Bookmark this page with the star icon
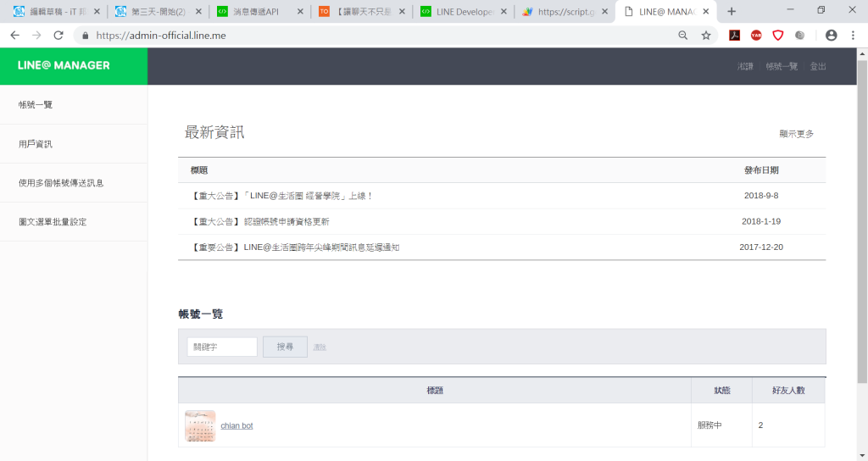This screenshot has height=461, width=868. pos(706,36)
